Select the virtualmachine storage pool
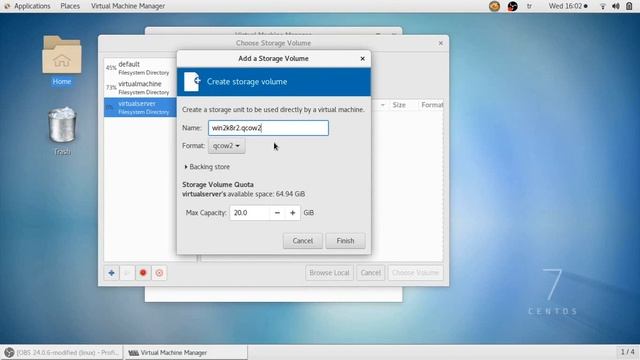This screenshot has height=360, width=640. (x=140, y=87)
